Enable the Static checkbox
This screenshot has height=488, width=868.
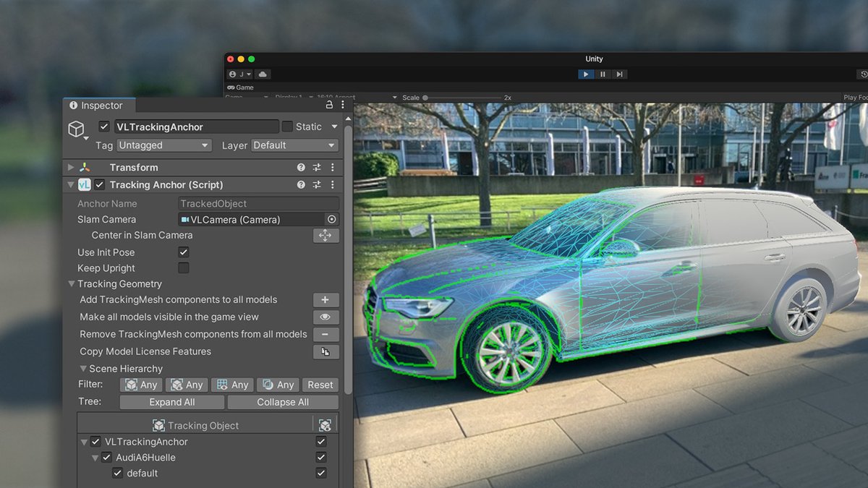287,127
